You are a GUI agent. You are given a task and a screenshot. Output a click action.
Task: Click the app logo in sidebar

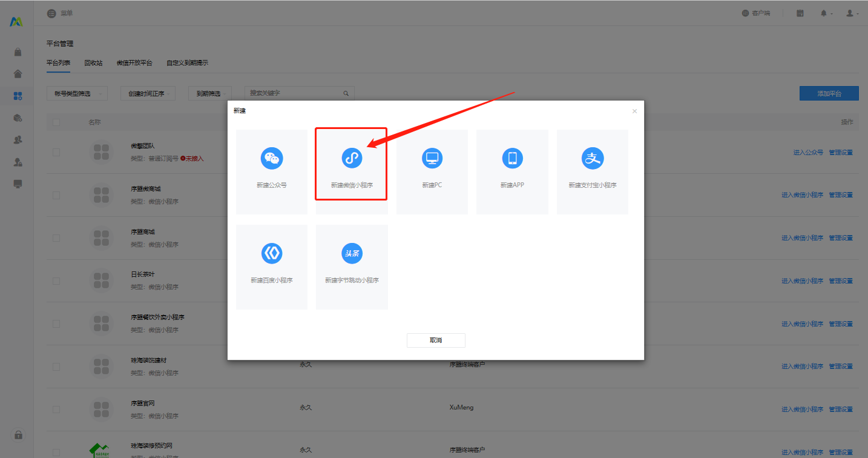coord(16,22)
